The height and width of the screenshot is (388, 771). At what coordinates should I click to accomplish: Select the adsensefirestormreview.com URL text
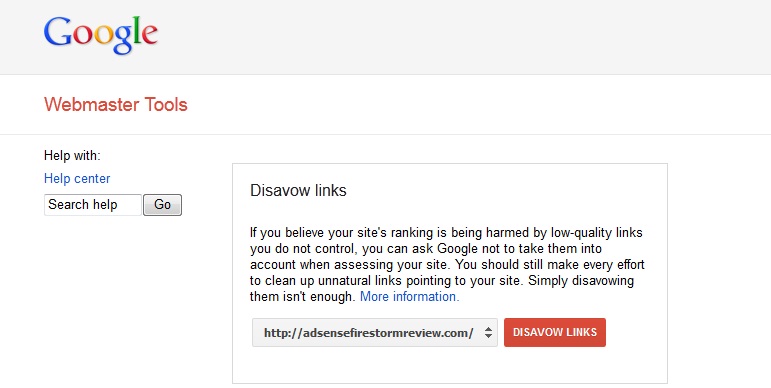tap(368, 333)
